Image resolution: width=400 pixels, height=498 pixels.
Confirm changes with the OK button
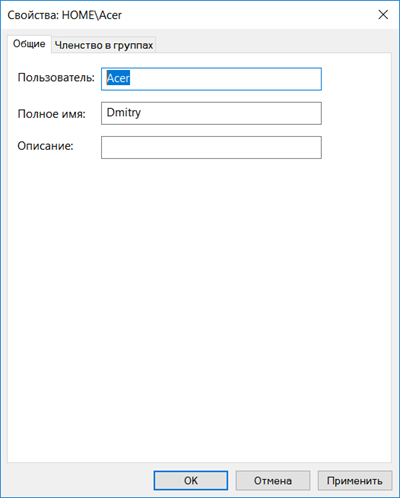191,480
